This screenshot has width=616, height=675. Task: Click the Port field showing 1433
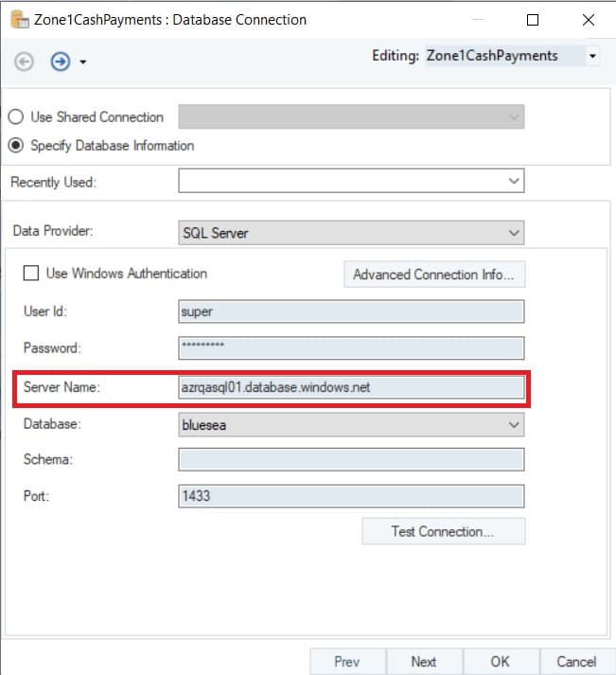[350, 496]
